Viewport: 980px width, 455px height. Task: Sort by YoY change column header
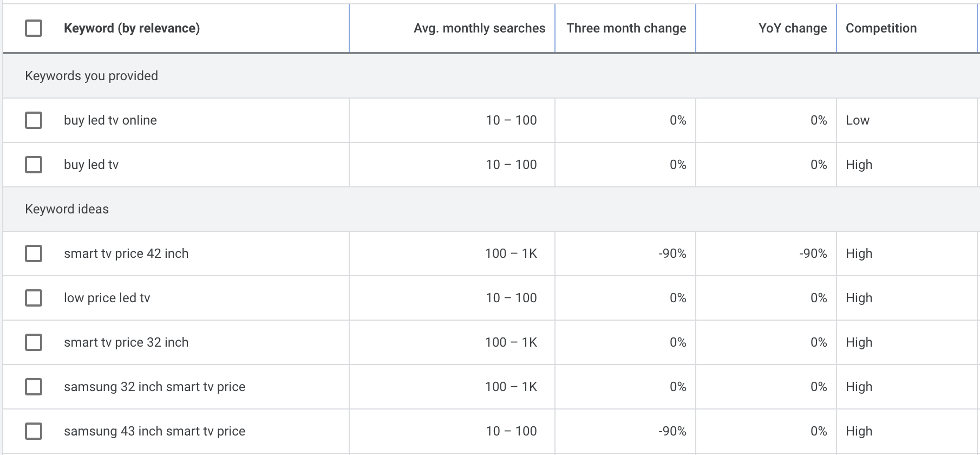(x=793, y=28)
